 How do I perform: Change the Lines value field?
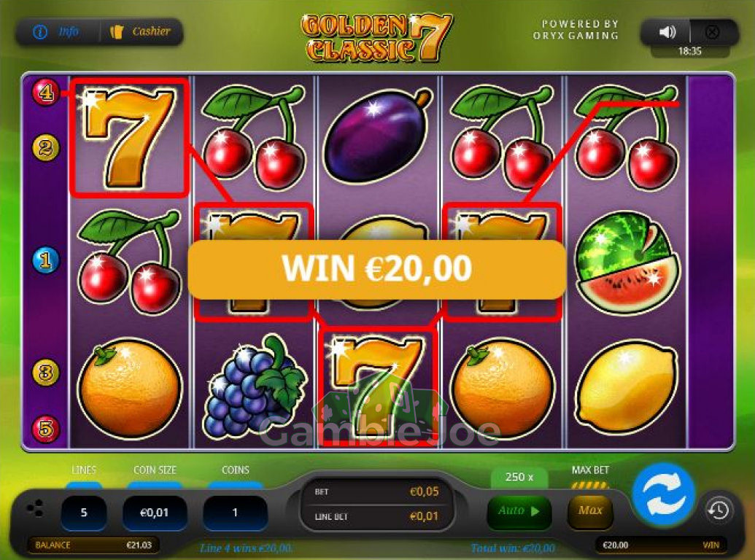coord(84,513)
